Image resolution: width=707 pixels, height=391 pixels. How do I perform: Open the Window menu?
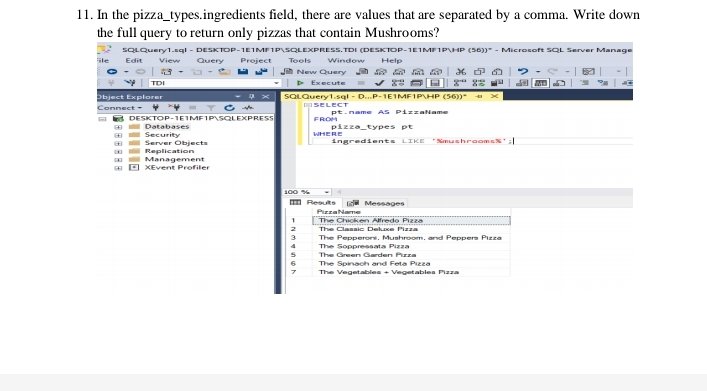click(x=345, y=60)
